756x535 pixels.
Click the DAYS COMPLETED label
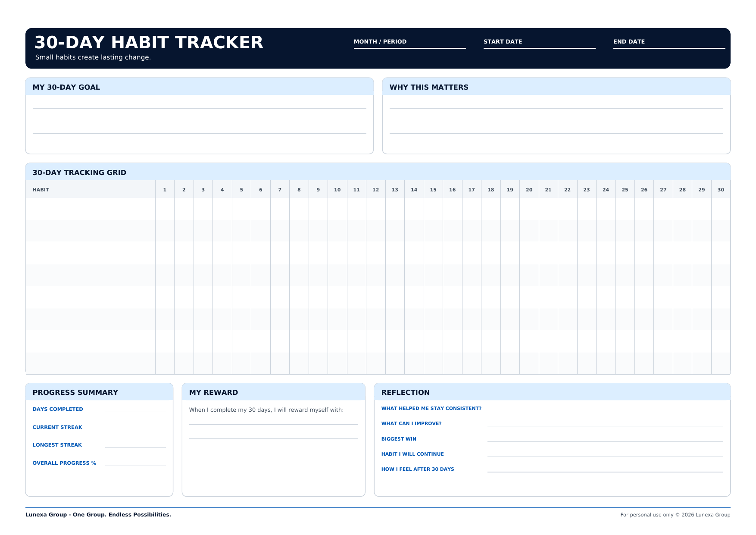point(58,409)
